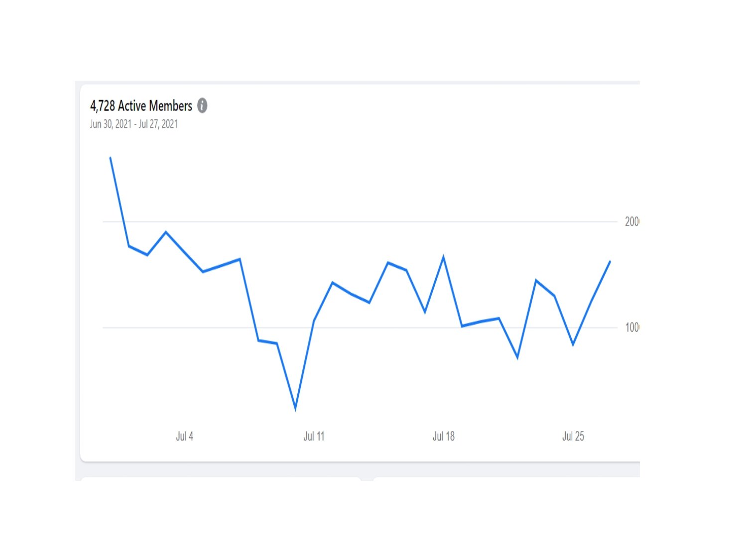Click the first peak point right of Jul 11
The image size is (747, 560).
(x=332, y=283)
